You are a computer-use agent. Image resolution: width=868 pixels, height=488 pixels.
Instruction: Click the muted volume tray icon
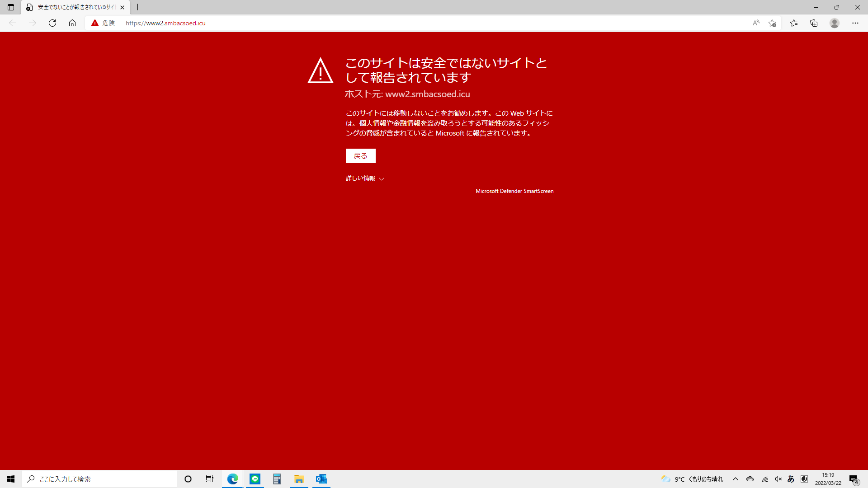[778, 479]
